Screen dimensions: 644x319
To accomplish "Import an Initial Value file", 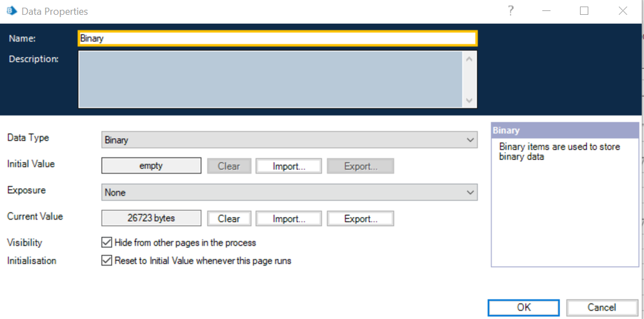I will point(288,166).
